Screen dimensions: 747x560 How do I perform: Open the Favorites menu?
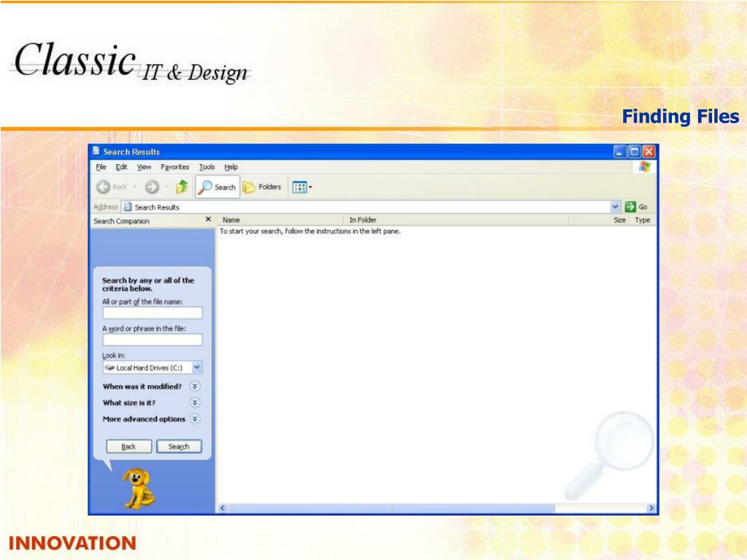coord(175,167)
